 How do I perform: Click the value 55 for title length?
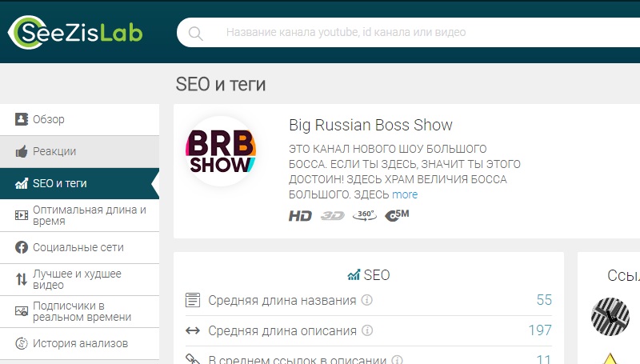pyautogui.click(x=544, y=300)
